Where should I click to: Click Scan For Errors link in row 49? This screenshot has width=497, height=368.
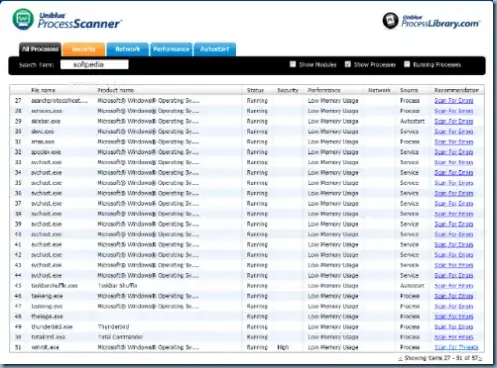tap(454, 327)
